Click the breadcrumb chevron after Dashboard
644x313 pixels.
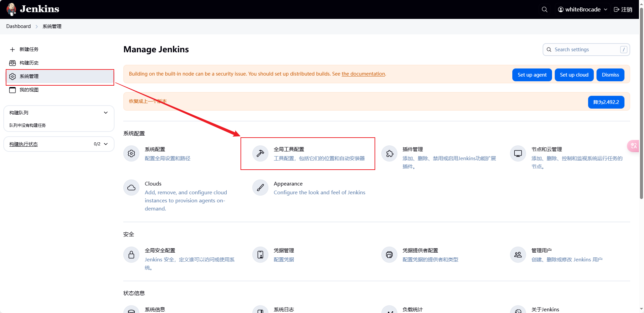tap(37, 26)
